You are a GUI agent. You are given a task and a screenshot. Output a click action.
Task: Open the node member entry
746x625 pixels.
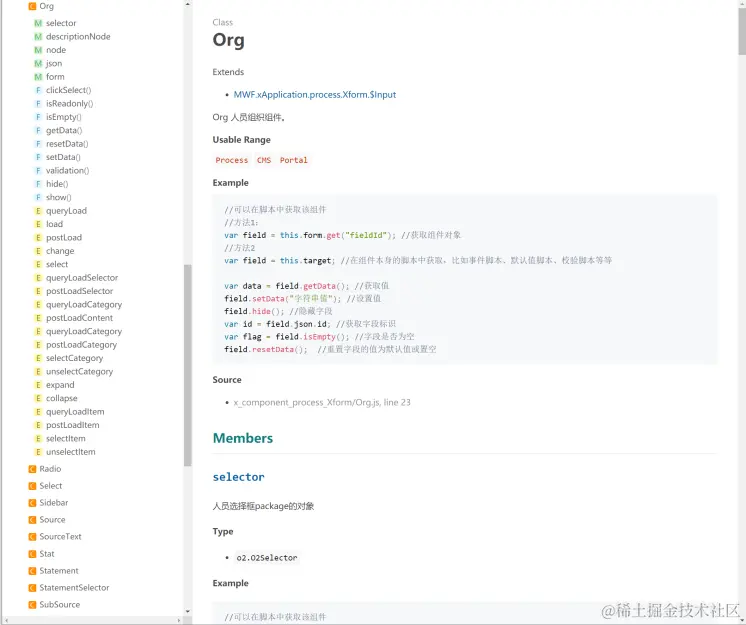point(56,50)
